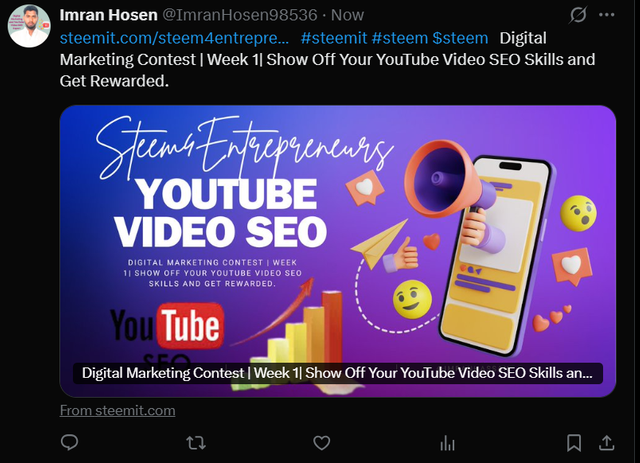
Task: Click the Imran Hosen display name
Action: (109, 15)
